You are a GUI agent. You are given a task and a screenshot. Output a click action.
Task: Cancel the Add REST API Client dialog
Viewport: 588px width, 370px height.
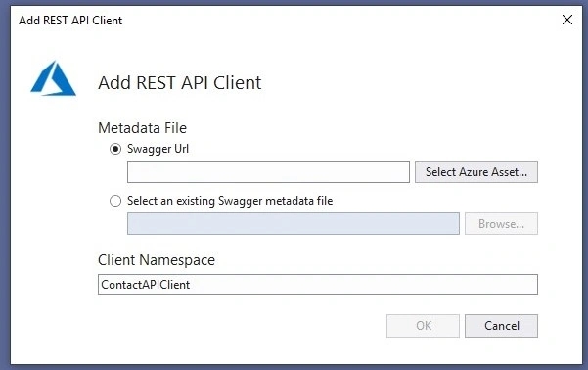coord(501,326)
